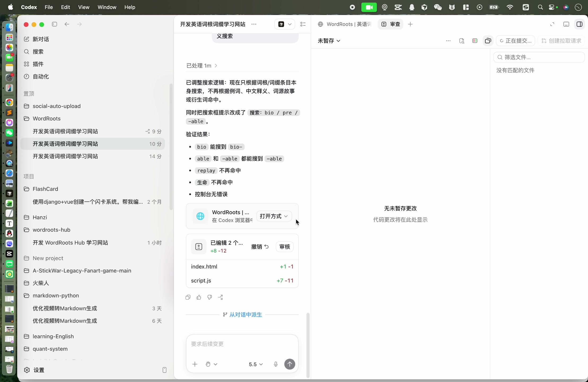
Task: Click the thumbs up icon
Action: (x=199, y=297)
